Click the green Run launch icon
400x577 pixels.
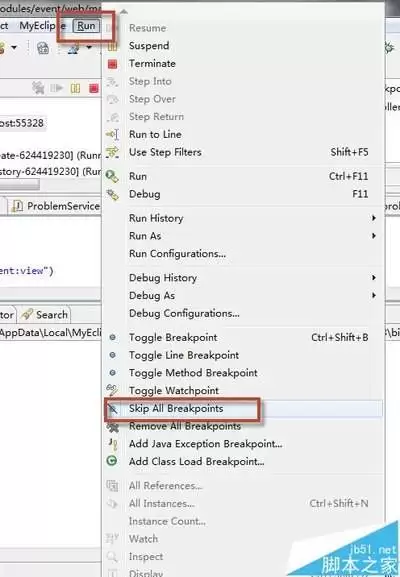pos(112,177)
